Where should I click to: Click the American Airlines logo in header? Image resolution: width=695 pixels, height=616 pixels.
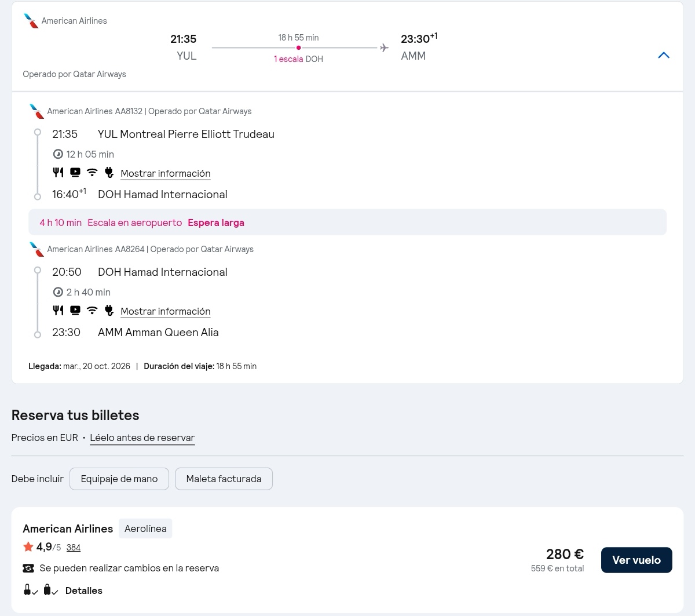(x=31, y=21)
